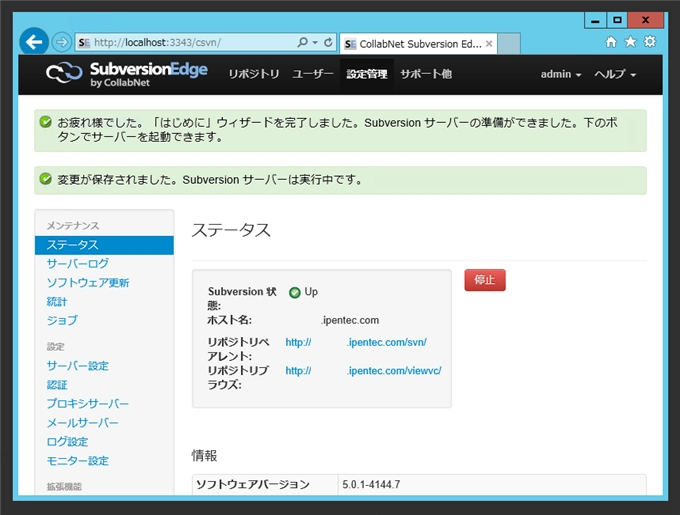Click the 拡張機能 sidebar header

64,486
